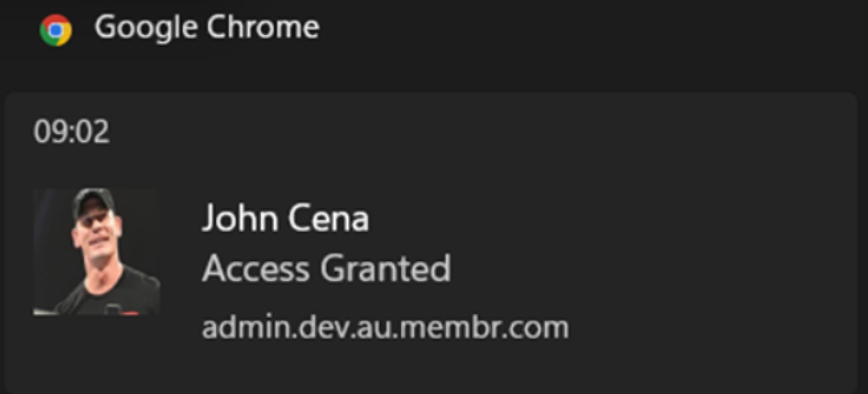Screen dimensions: 868x394
Task: Click the John Cena notification title
Action: click(285, 217)
